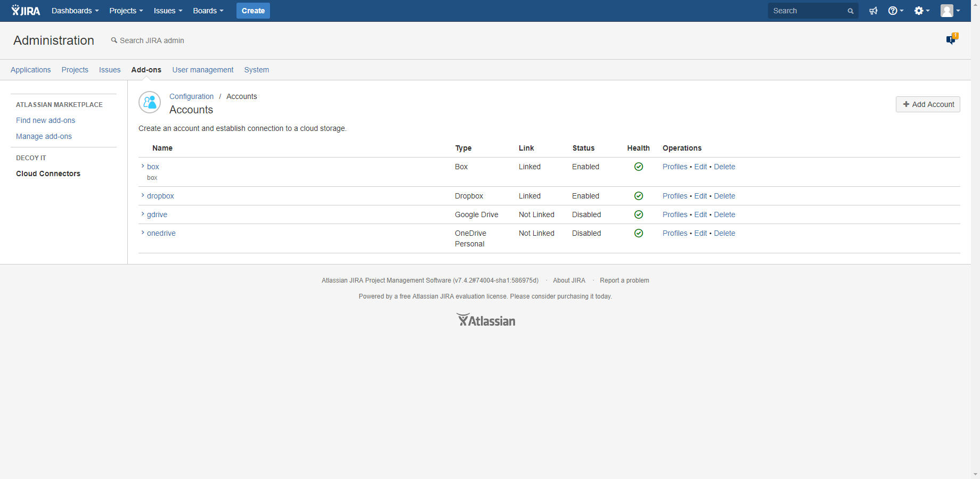Click the top Search input field
980x479 pixels.
click(813, 11)
